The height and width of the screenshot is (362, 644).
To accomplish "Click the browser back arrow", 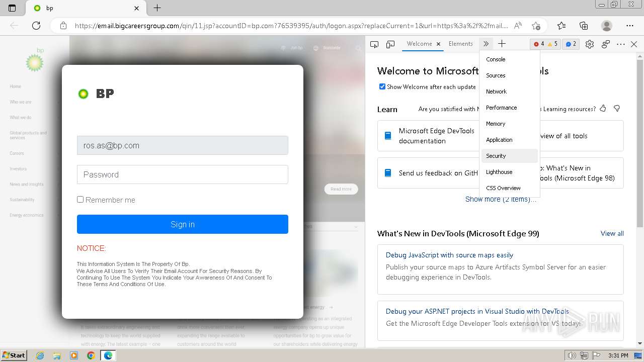I will pos(14,26).
